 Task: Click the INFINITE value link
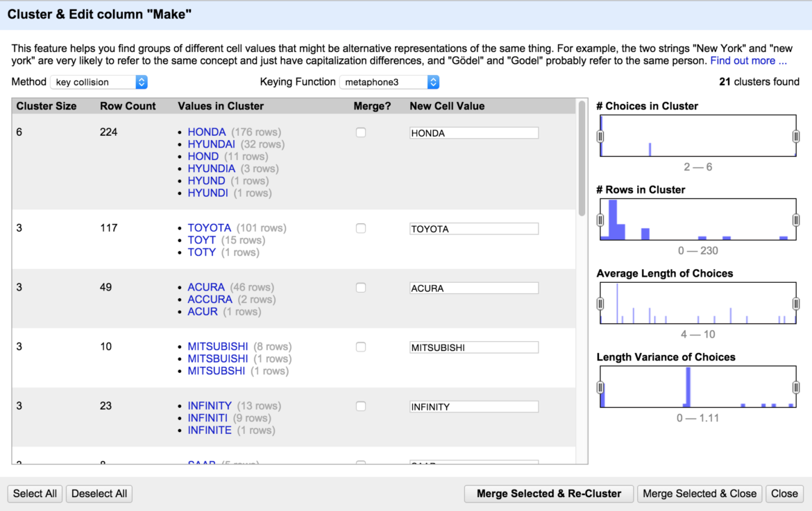[x=209, y=431]
